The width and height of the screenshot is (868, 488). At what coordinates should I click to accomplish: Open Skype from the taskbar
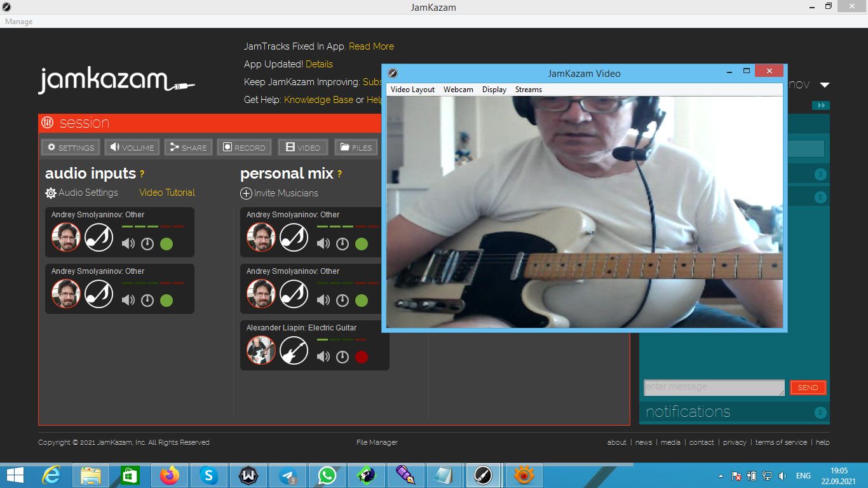tap(209, 475)
